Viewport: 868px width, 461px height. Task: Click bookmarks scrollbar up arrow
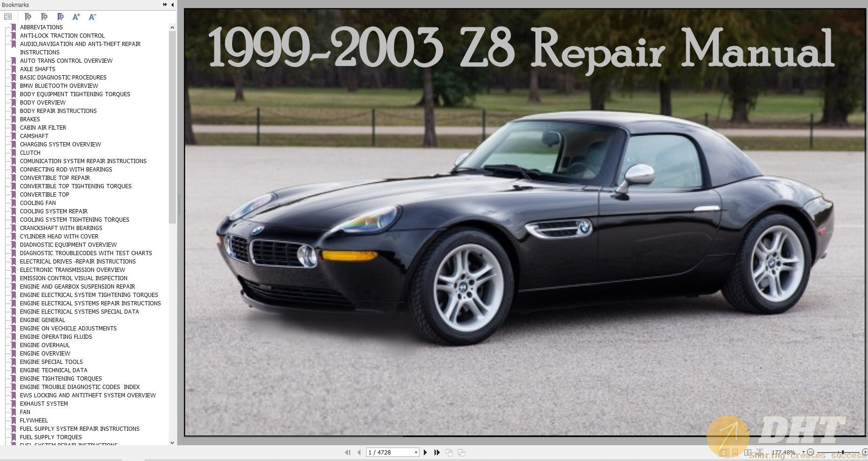point(173,27)
